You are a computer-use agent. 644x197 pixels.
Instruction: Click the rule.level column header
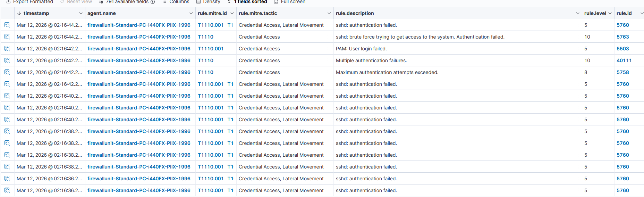[595, 13]
